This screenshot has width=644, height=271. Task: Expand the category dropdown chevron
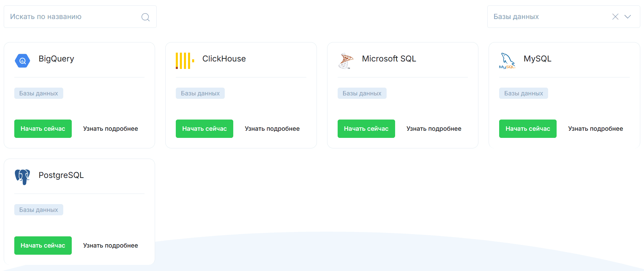[x=628, y=17]
